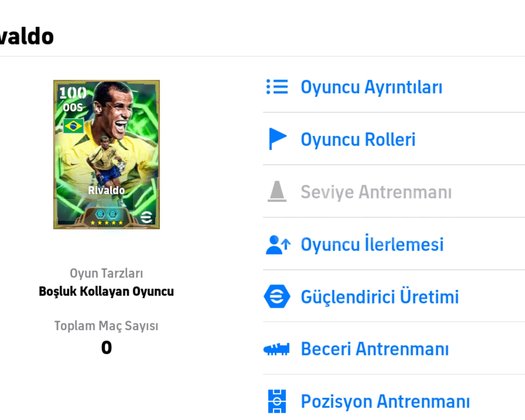Click the five-star rating on the card
Viewport: 525px width, 420px height.
pyautogui.click(x=106, y=223)
